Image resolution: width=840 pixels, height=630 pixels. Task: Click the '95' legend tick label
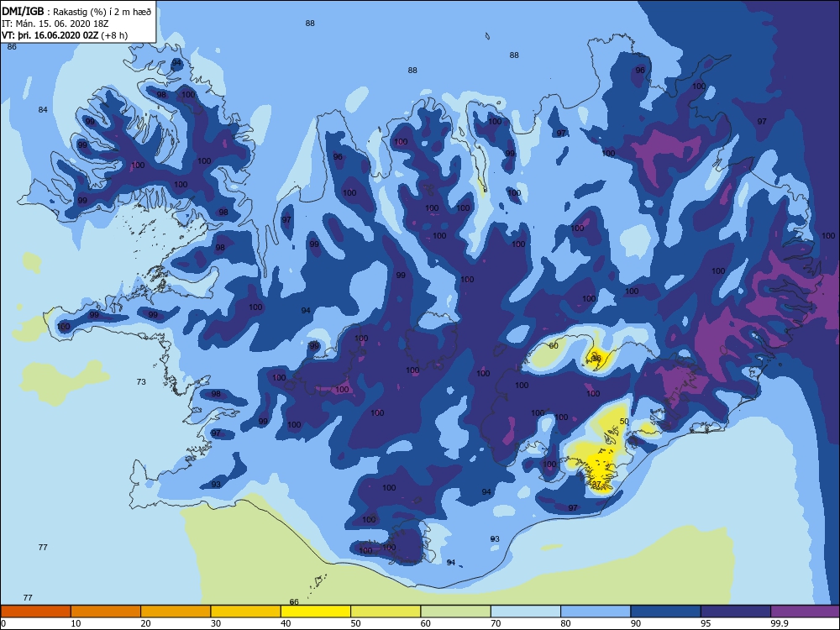(x=706, y=623)
